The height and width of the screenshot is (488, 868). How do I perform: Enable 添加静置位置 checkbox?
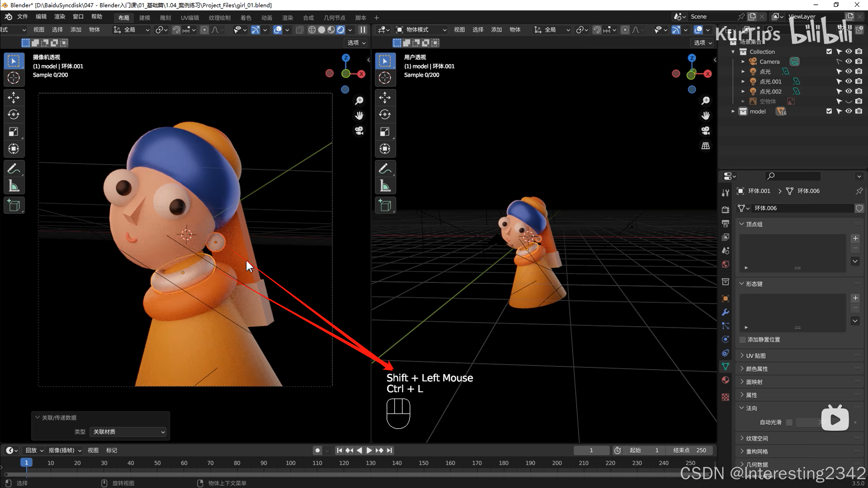[742, 340]
